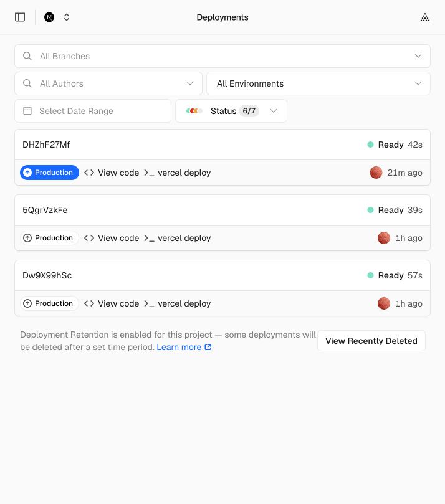Click the 6/7 status count badge
This screenshot has width=445, height=504.
click(249, 111)
